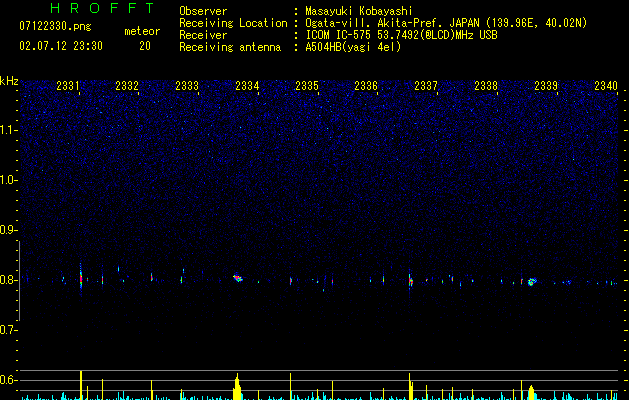Click the tallest yellow amplitude bar at 2331
Screen dimensions: 629x400
coord(81,385)
